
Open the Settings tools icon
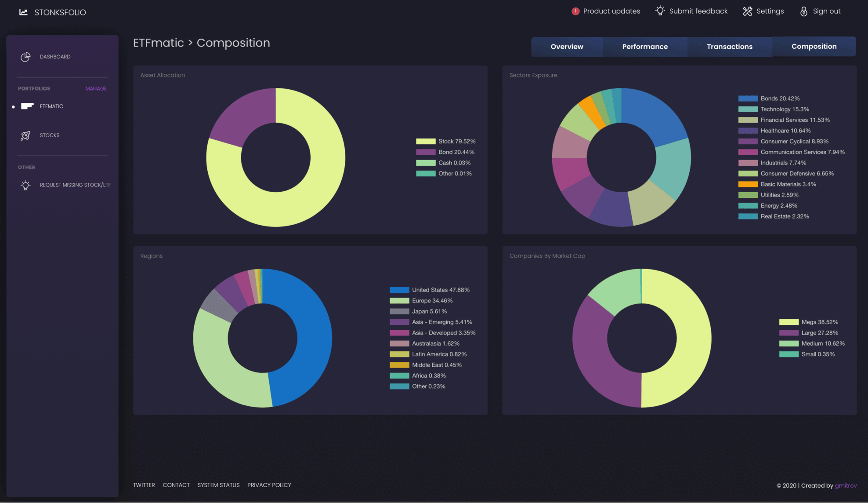[x=747, y=11]
